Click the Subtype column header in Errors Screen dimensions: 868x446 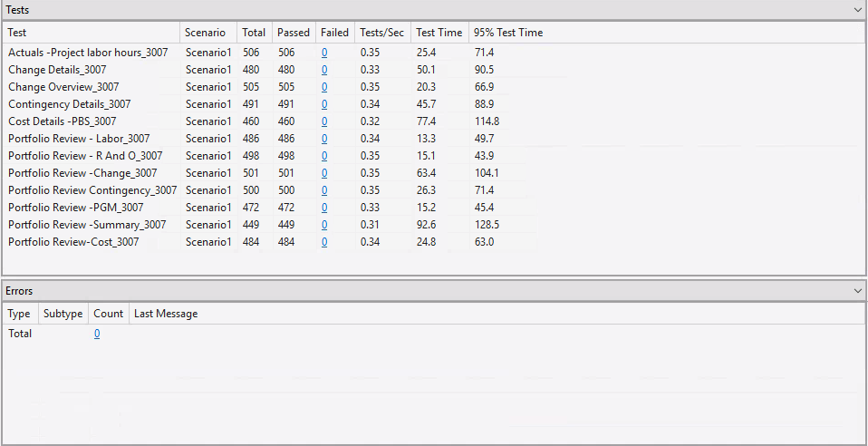tap(63, 314)
